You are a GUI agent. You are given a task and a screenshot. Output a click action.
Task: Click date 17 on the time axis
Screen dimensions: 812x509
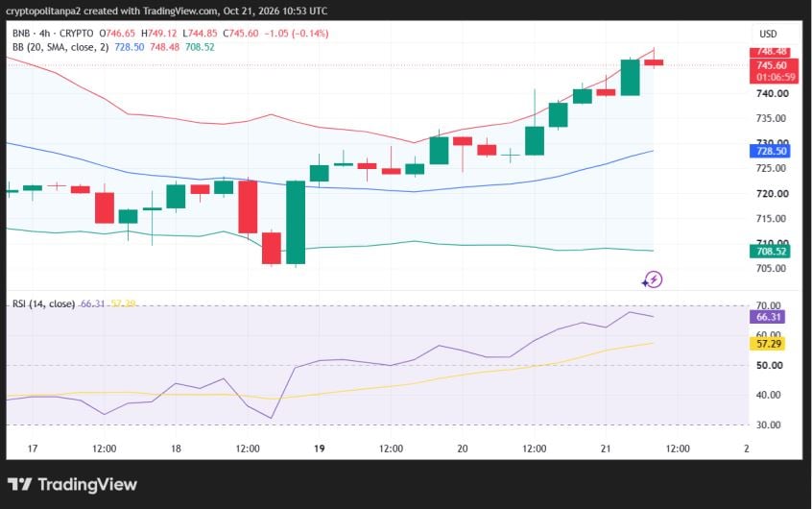33,448
